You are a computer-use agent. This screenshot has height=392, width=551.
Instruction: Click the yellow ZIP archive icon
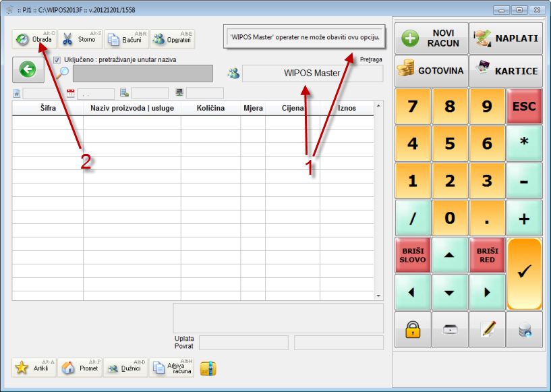pyautogui.click(x=208, y=368)
